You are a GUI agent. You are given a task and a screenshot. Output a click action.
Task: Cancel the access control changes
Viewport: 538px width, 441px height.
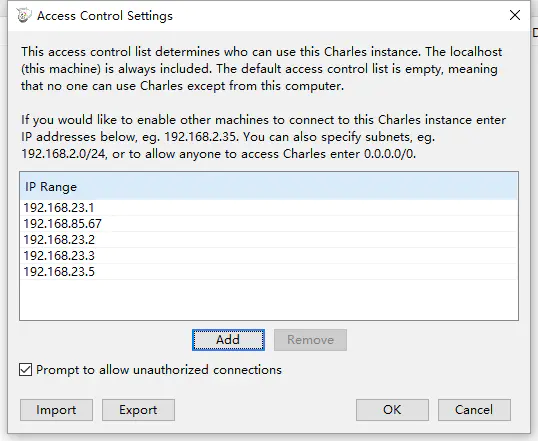click(474, 410)
